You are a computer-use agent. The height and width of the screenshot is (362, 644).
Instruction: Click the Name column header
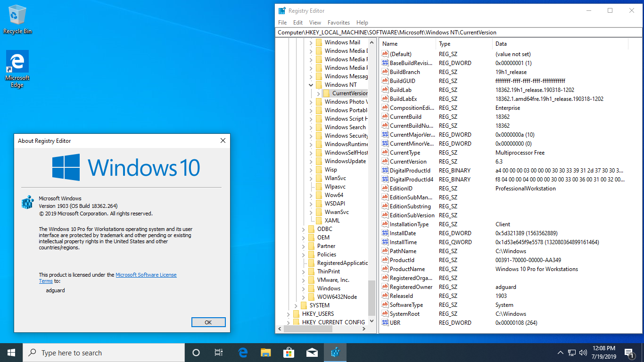click(x=408, y=44)
